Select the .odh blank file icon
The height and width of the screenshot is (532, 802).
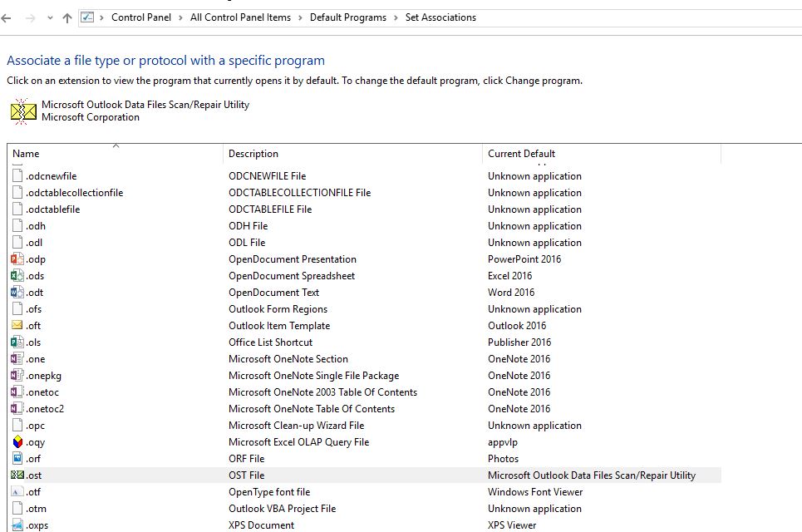click(17, 225)
